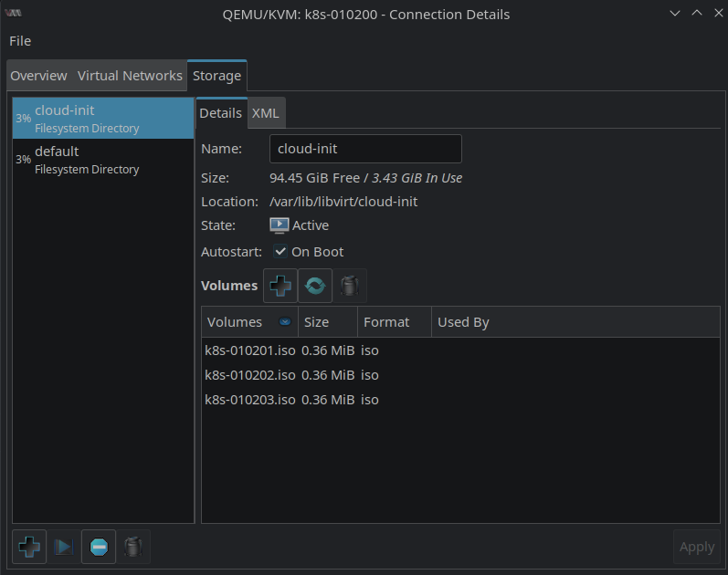728x575 pixels.
Task: Toggle the On Boot autostart checkbox
Action: (x=280, y=252)
